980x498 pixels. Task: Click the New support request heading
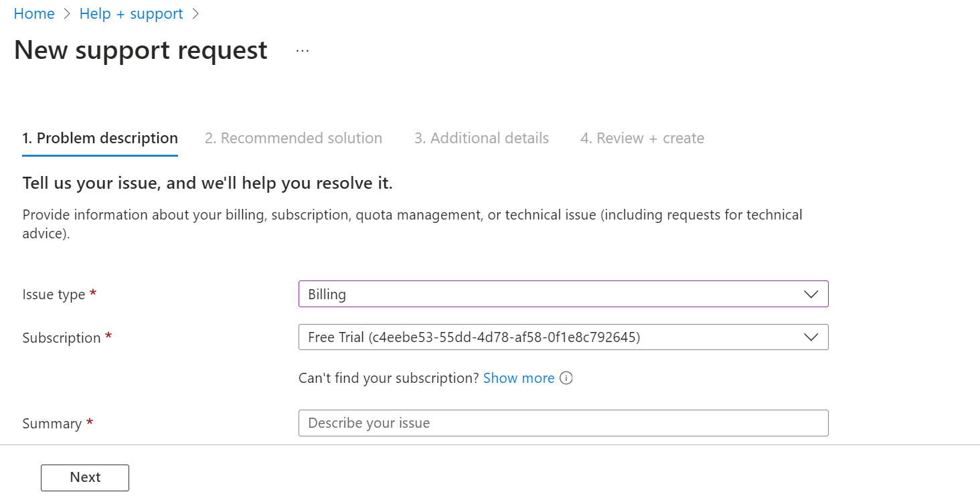141,50
